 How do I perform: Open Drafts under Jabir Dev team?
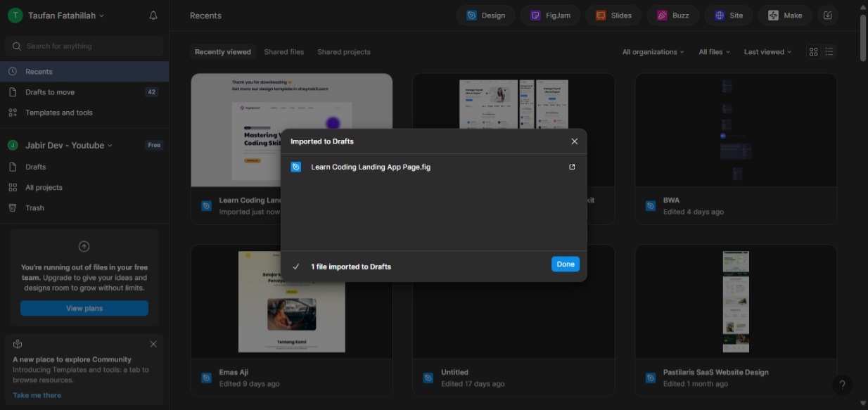coord(84,167)
